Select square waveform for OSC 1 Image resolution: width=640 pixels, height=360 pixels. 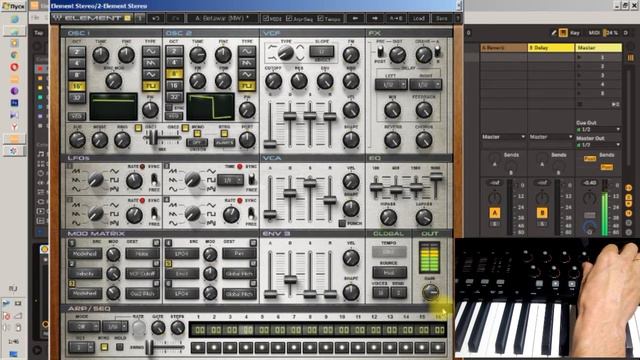point(151,86)
